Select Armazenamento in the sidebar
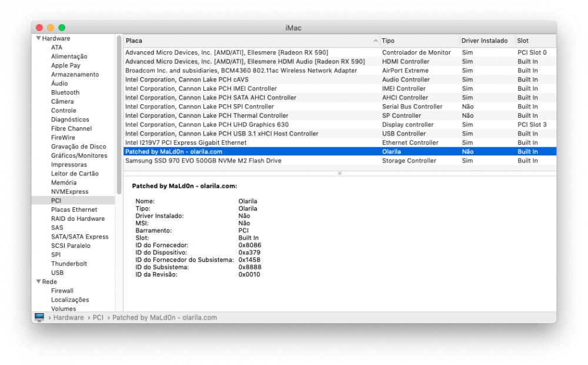Screen dimensions: 588x365 click(75, 74)
